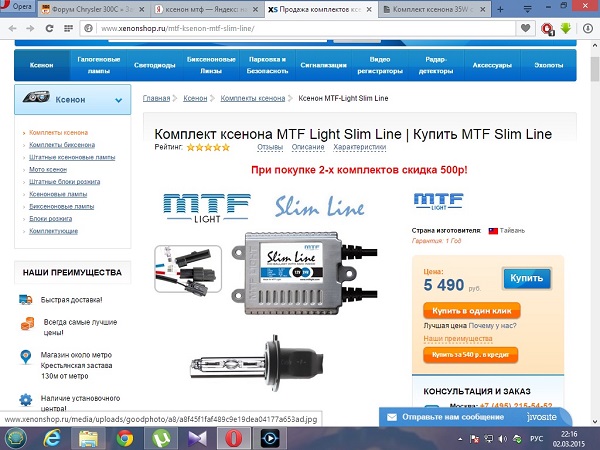Open Светодиоды category
This screenshot has width=600, height=450.
(x=155, y=65)
